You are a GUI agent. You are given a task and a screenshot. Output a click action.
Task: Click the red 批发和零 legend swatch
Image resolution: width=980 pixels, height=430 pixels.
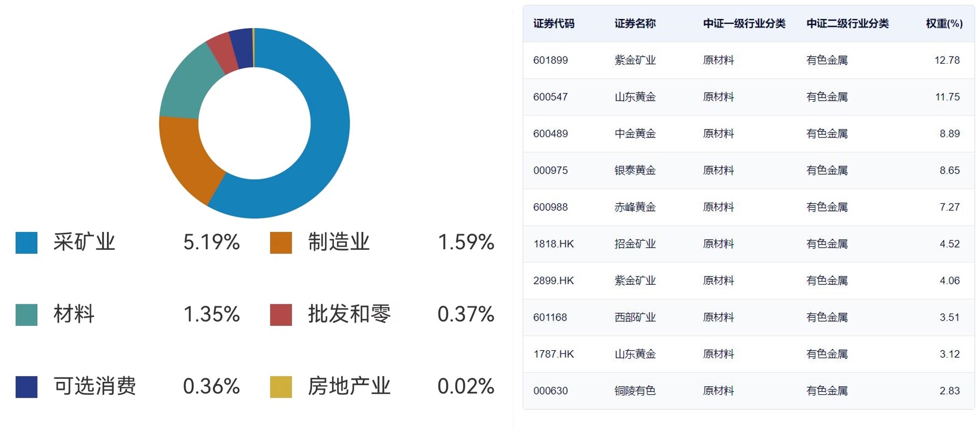pyautogui.click(x=281, y=315)
